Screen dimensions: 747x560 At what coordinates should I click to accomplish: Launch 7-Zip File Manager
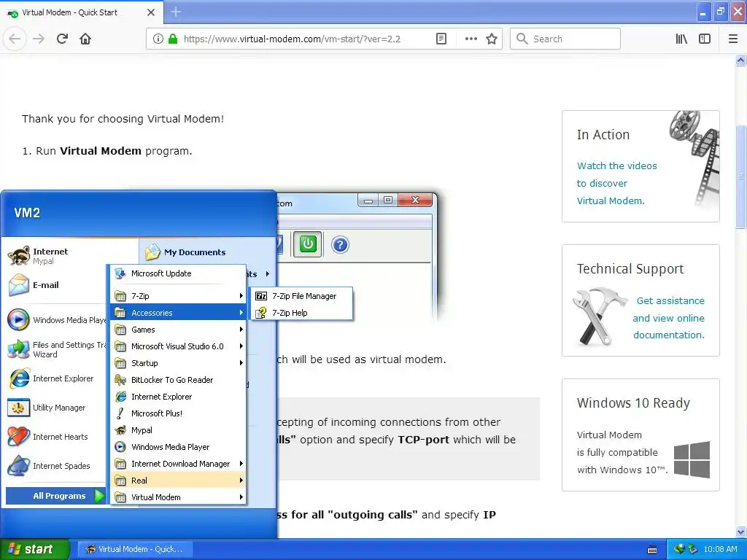pos(302,296)
